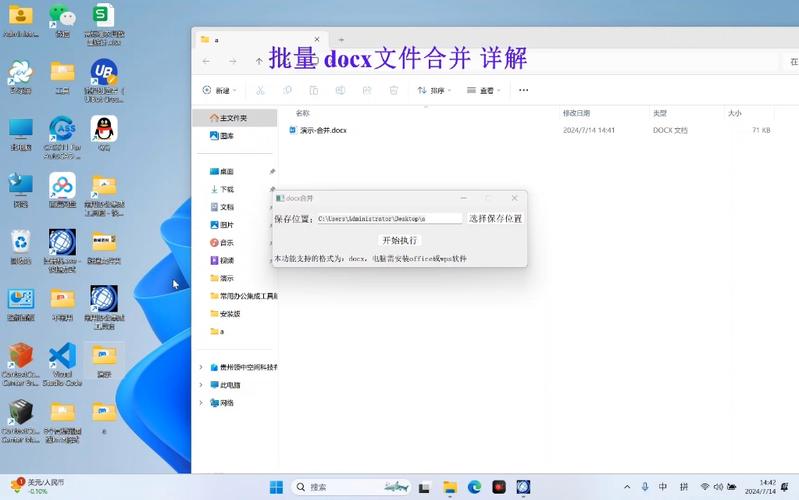
Task: Open Microsoft Edge from the taskbar
Action: point(474,487)
